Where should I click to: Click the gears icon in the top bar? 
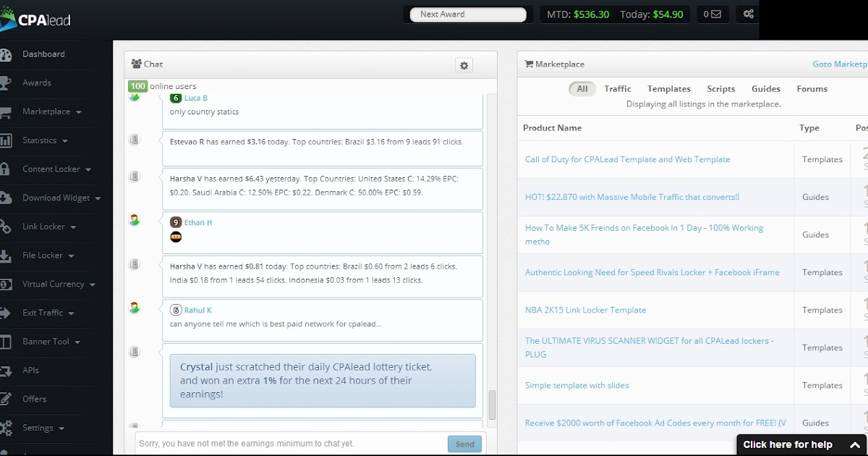coord(748,14)
